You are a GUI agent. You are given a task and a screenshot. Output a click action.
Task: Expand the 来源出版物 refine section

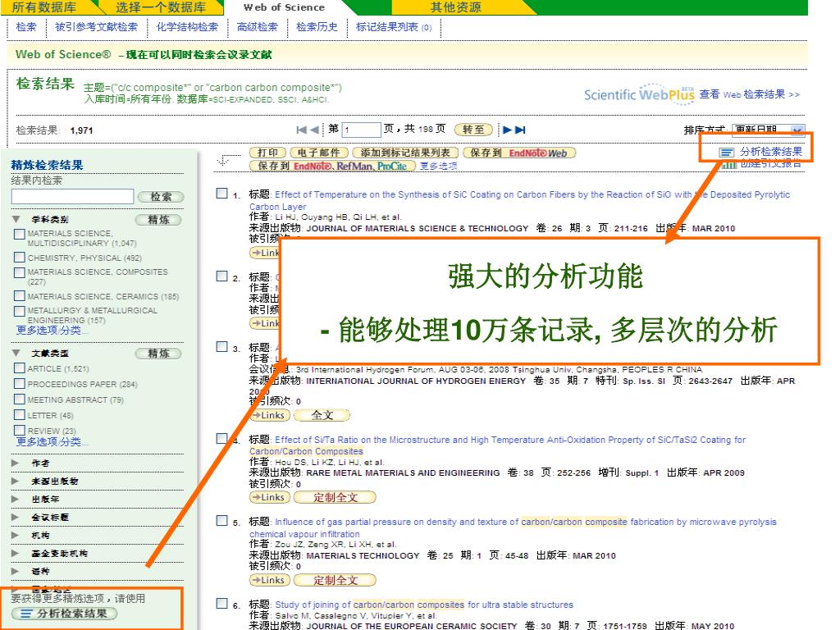click(15, 481)
